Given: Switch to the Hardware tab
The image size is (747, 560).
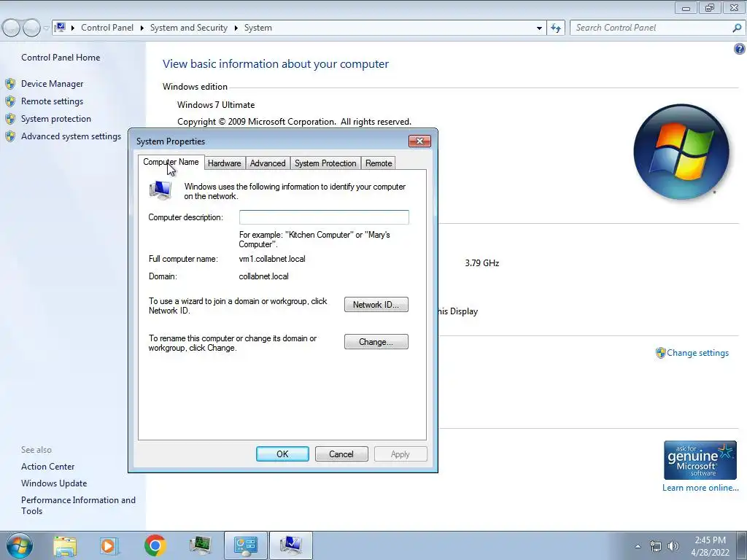Looking at the screenshot, I should (225, 163).
